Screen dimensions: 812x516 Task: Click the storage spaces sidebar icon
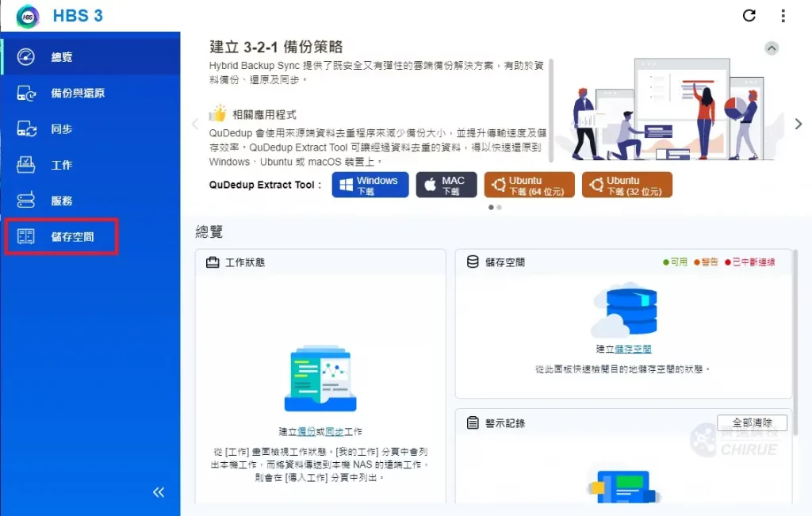click(x=25, y=236)
